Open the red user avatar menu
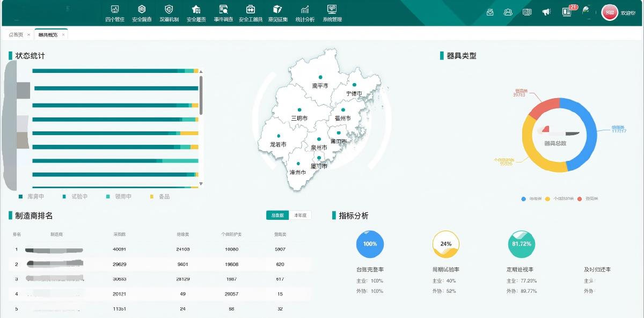644x318 pixels. click(610, 12)
